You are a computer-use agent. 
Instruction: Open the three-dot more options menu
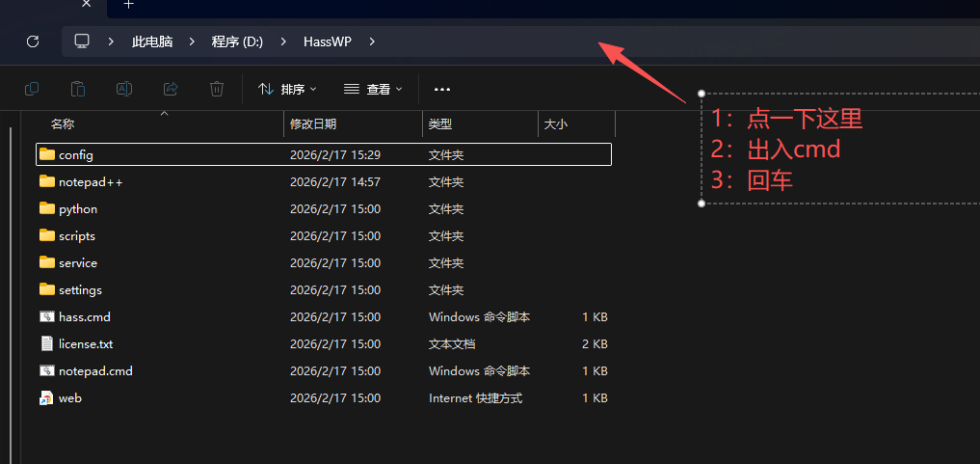(442, 90)
